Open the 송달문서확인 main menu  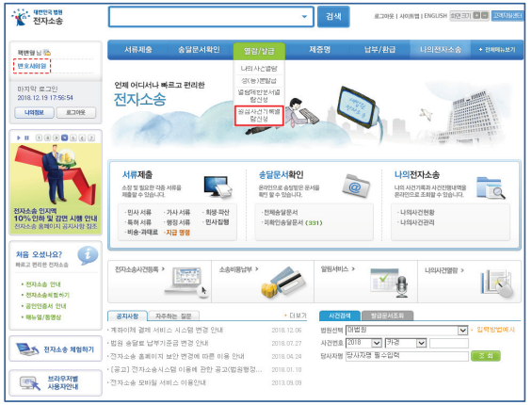tap(199, 50)
